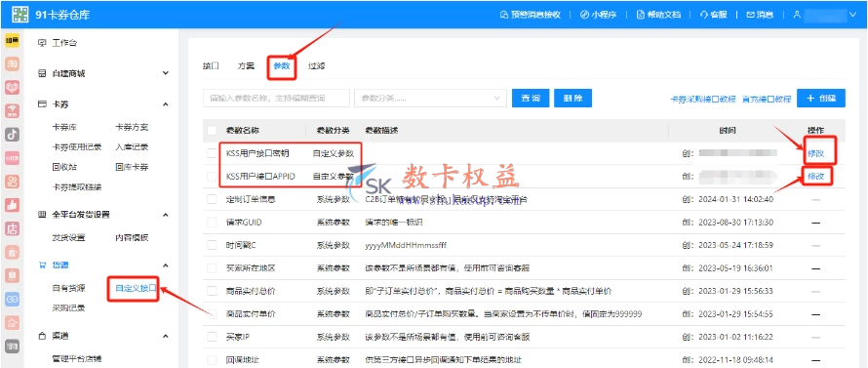Collapse the 卡券 menu section
868x368 pixels.
(x=166, y=104)
